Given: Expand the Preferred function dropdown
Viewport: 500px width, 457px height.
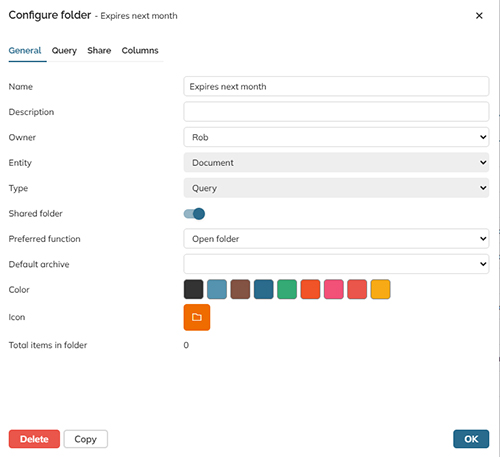Looking at the screenshot, I should click(x=336, y=238).
